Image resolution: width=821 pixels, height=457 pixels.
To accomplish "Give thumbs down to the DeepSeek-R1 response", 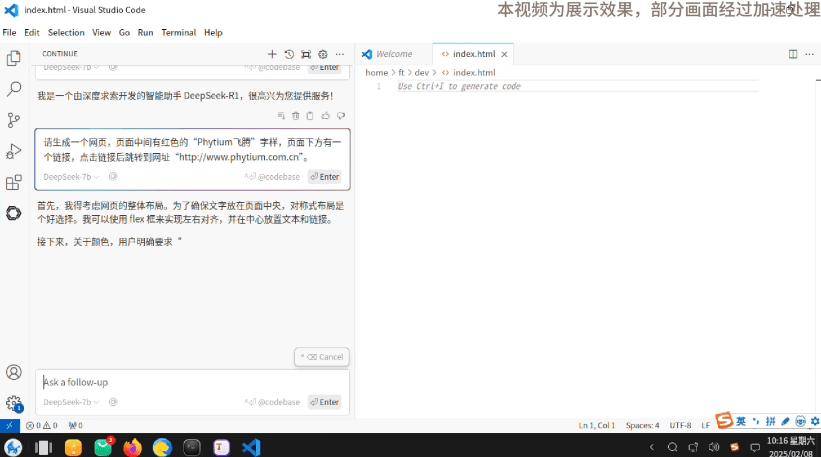I will tap(341, 116).
